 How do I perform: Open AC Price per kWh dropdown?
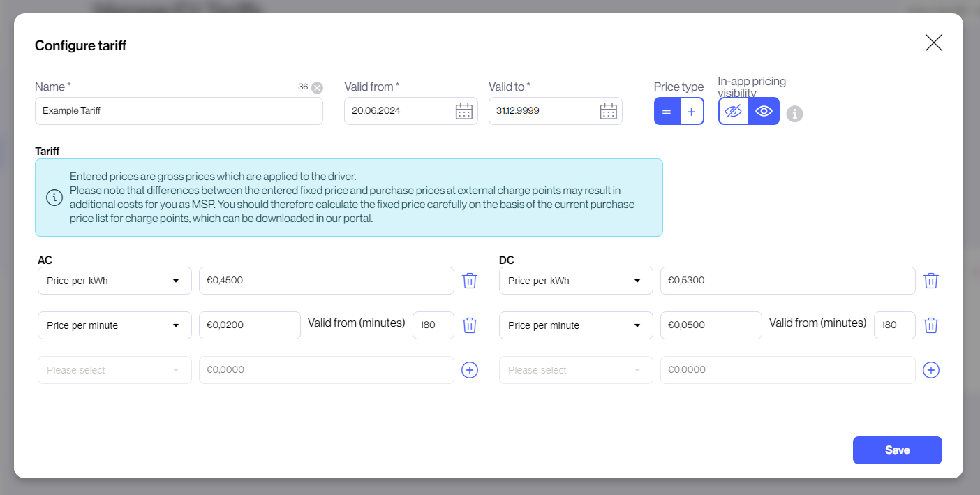tap(114, 281)
